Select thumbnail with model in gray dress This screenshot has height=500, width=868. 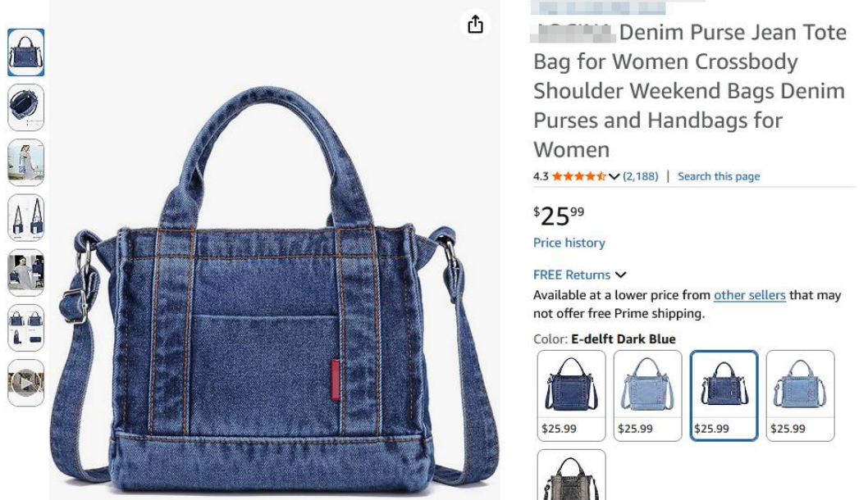coord(26,273)
